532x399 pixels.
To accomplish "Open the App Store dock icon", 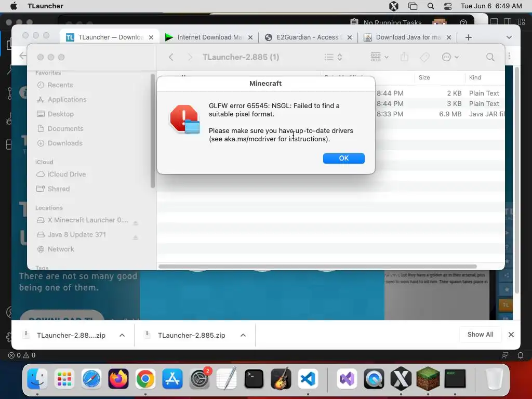I will (x=172, y=379).
